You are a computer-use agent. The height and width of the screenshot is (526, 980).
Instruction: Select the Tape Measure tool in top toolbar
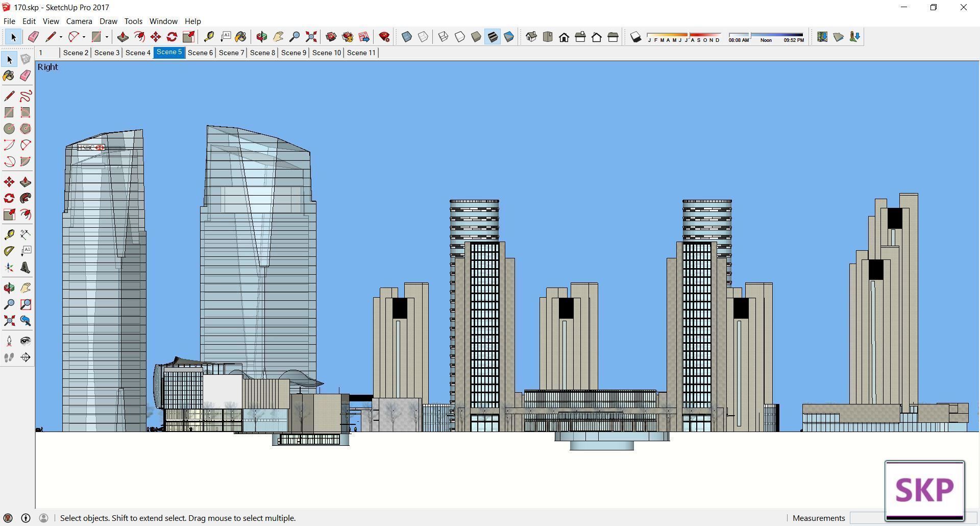[x=209, y=37]
